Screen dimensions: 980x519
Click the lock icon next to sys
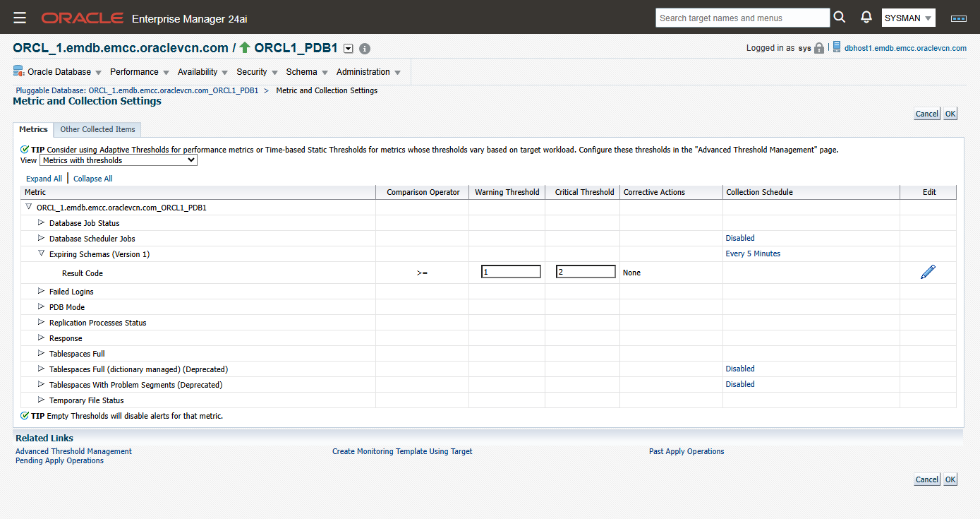pyautogui.click(x=819, y=48)
